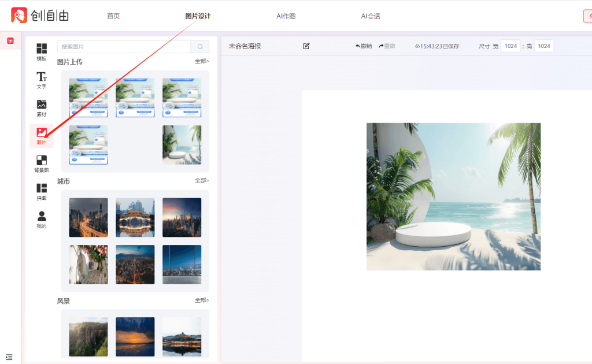The image size is (592, 364).
Task: Click the search magnifier button
Action: 200,47
